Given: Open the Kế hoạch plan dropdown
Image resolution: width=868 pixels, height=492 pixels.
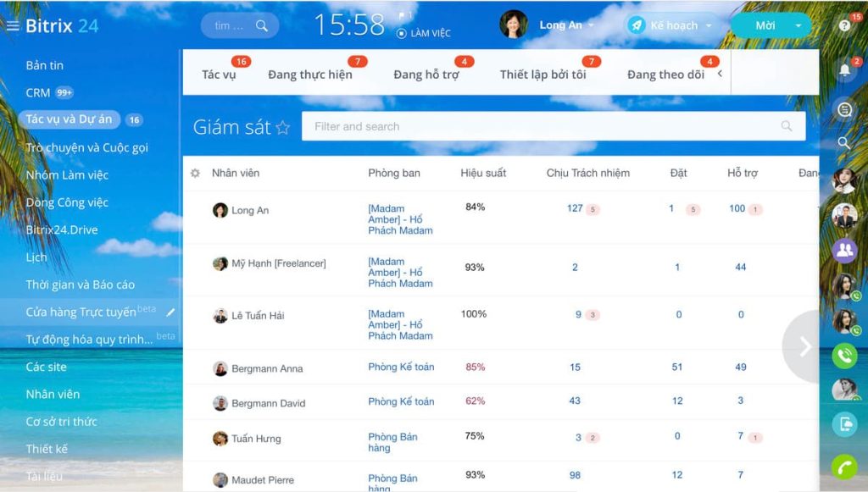Looking at the screenshot, I should pyautogui.click(x=709, y=26).
